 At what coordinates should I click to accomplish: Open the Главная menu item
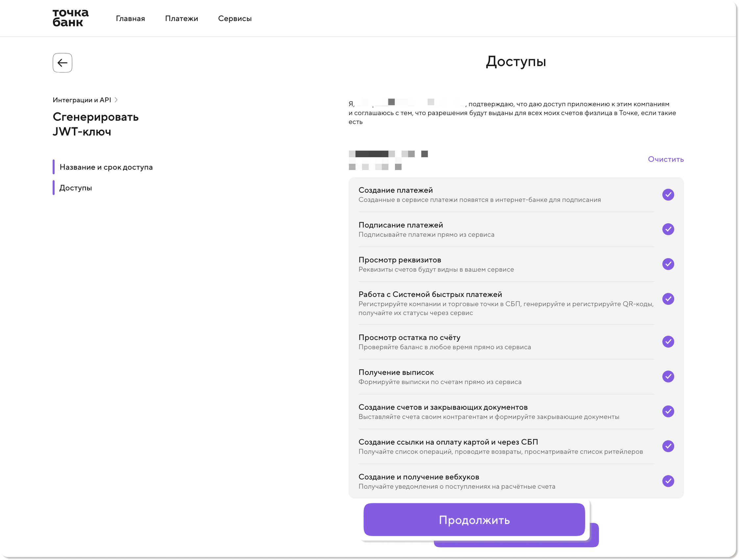click(x=130, y=19)
